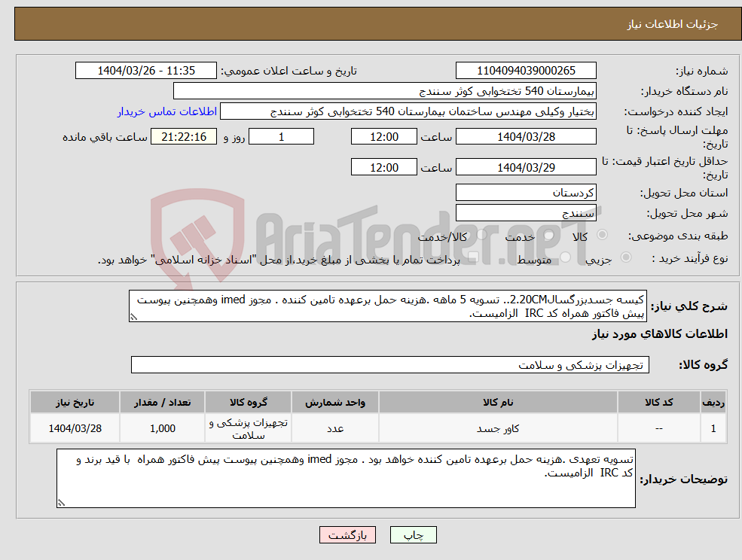
Task: Click the response deadline date 1404/03/28 field
Action: 526,137
